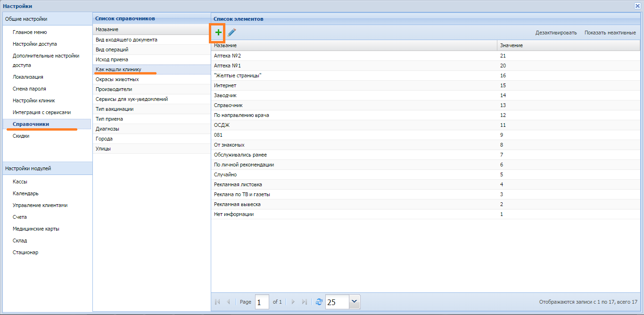Select the Интернет row in elements list
This screenshot has width=644, height=315.
(225, 85)
